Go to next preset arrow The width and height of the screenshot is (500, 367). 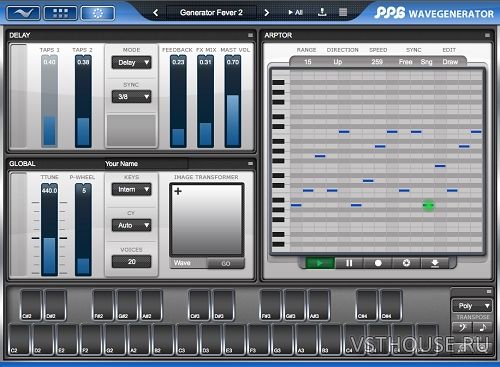(x=266, y=13)
